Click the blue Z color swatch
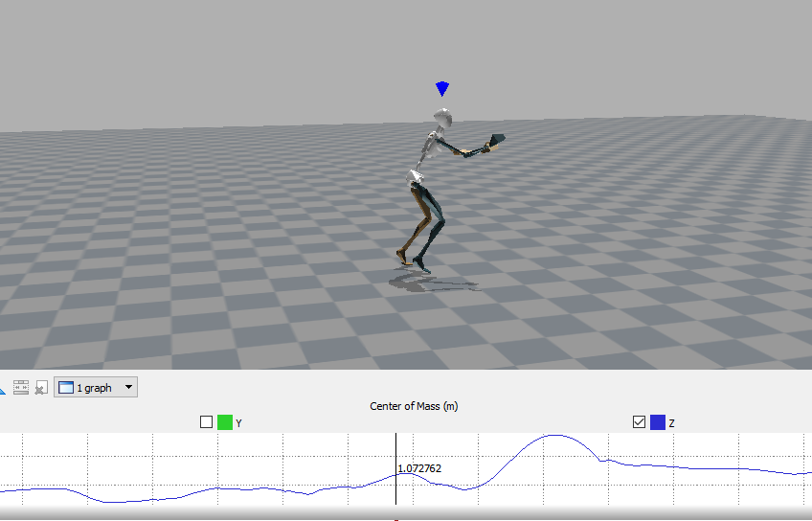This screenshot has width=812, height=521. 658,422
